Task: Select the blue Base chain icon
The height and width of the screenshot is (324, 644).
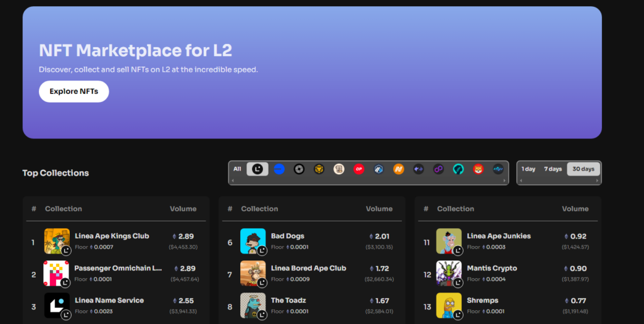Action: point(279,169)
